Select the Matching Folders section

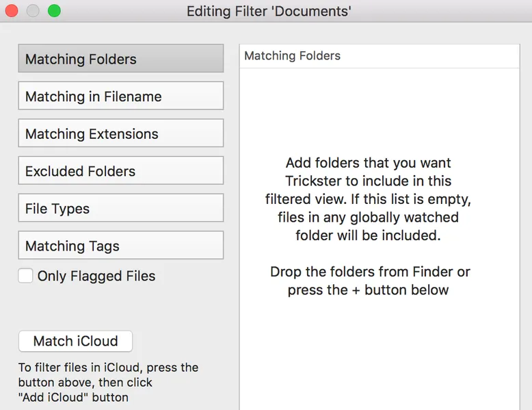(121, 58)
